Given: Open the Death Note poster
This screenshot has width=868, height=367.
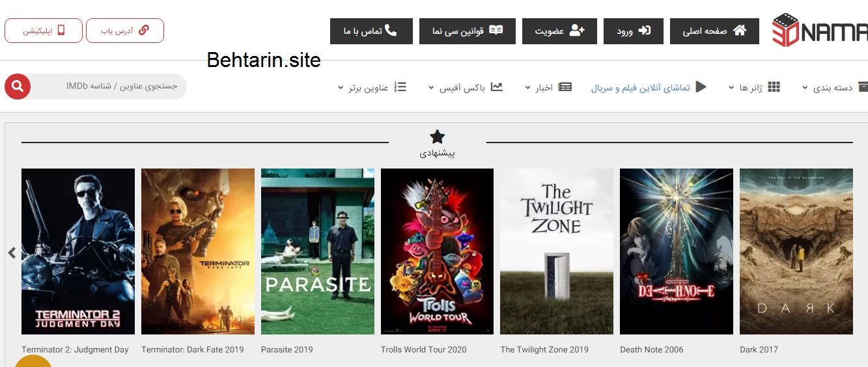Looking at the screenshot, I should tap(677, 251).
